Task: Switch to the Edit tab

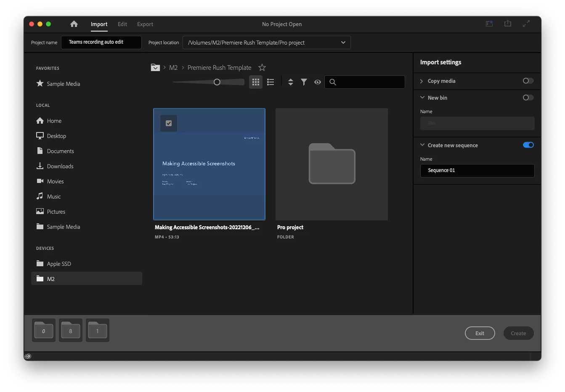Action: point(122,24)
